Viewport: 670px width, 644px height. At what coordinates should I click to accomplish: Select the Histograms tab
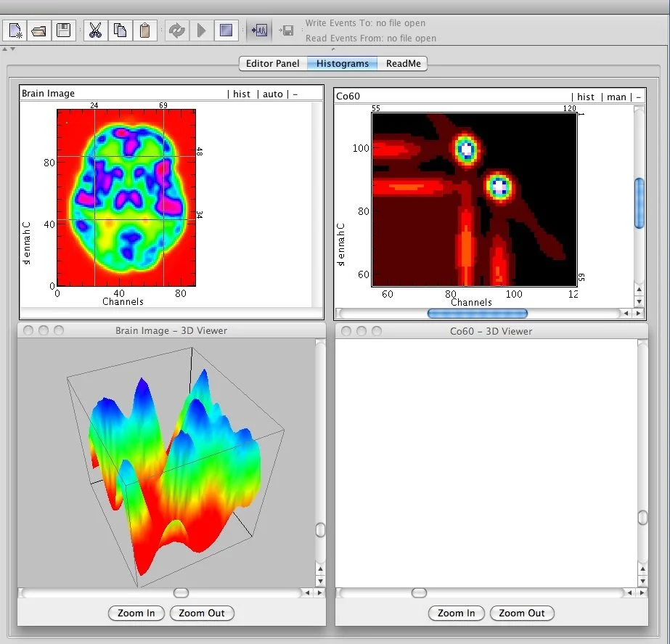343,63
